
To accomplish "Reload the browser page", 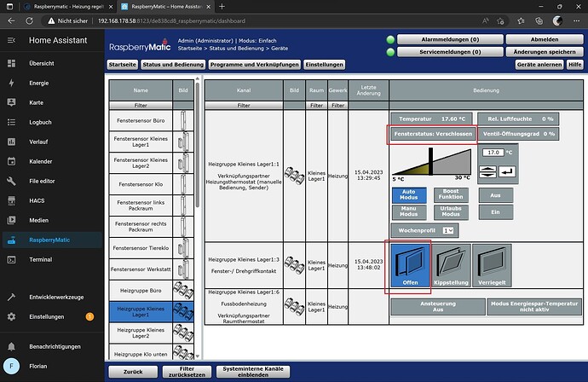I will tap(29, 21).
